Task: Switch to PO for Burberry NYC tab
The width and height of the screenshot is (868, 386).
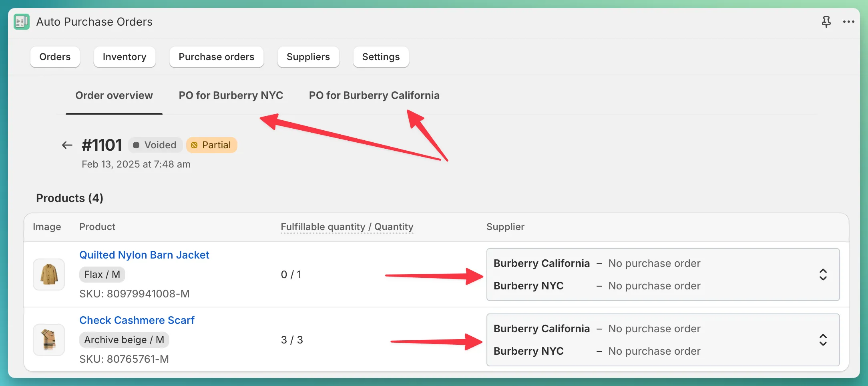Action: click(231, 95)
